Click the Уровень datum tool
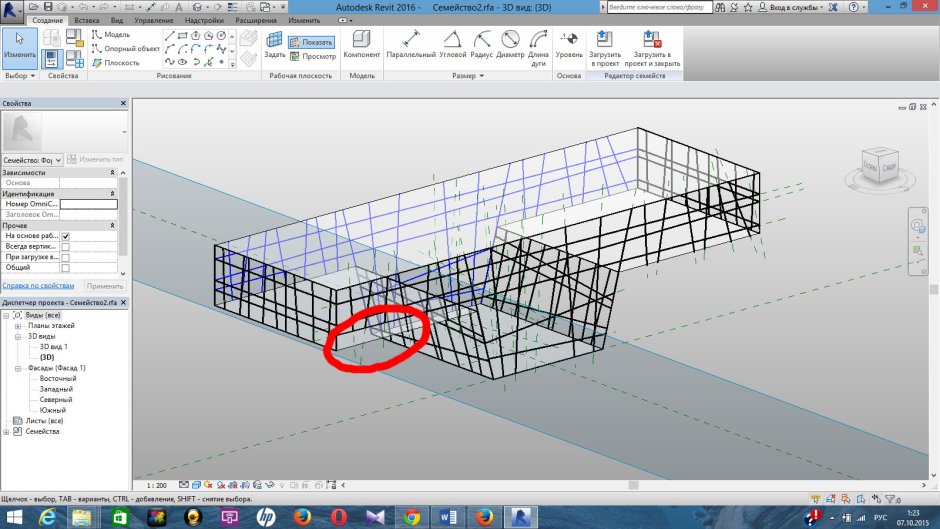This screenshot has width=940, height=529. click(568, 44)
